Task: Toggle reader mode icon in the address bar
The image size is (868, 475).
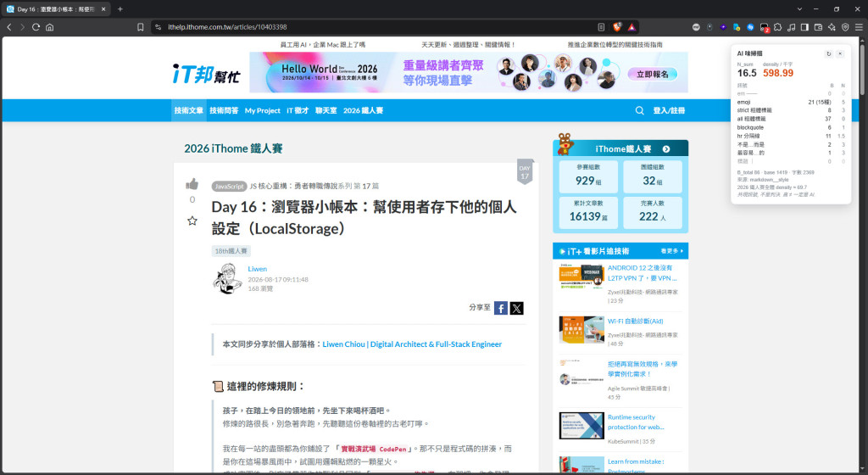Action: point(601,26)
